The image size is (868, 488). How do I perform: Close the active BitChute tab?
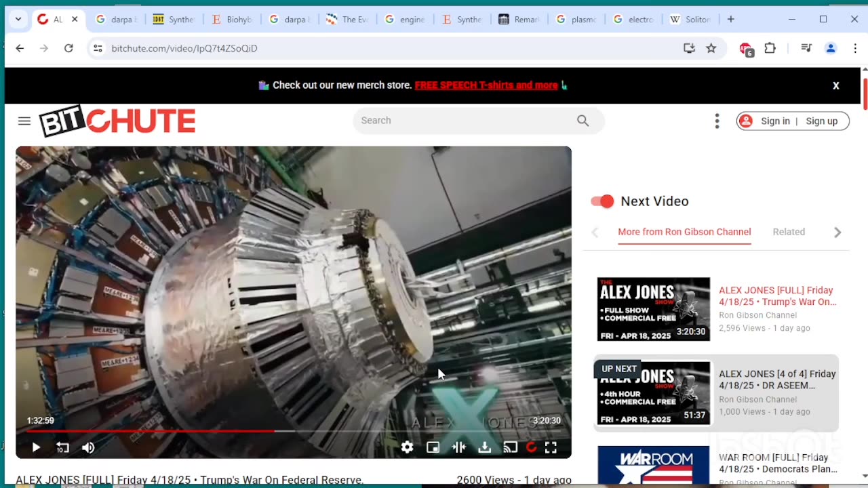point(75,19)
